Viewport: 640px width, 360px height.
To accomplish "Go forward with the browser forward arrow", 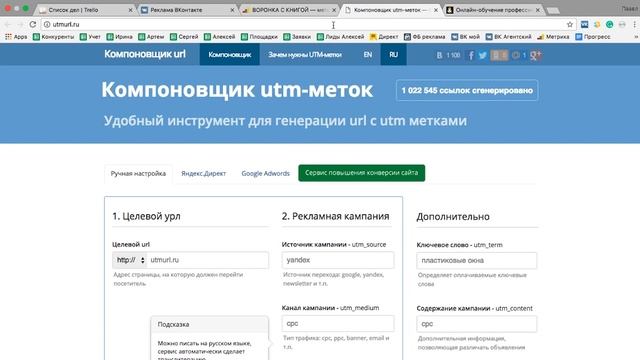I will 20,24.
